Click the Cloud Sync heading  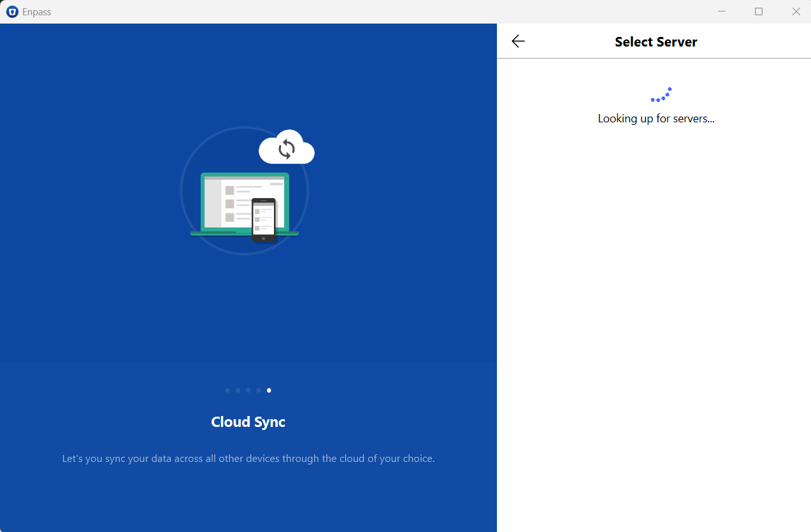point(248,422)
